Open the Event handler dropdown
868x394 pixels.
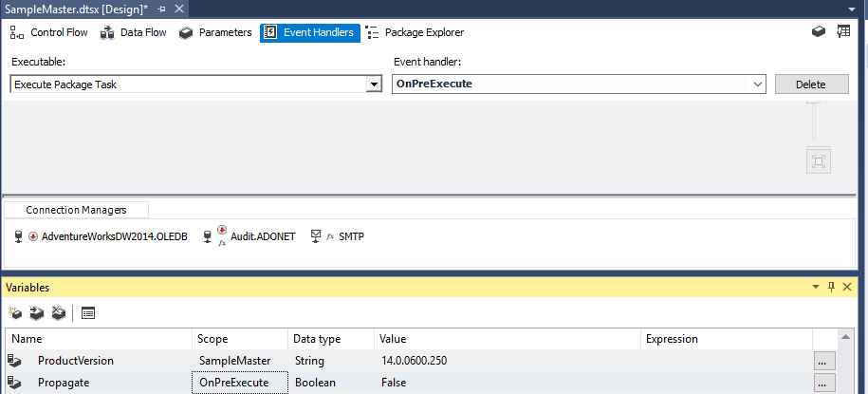tap(579, 84)
